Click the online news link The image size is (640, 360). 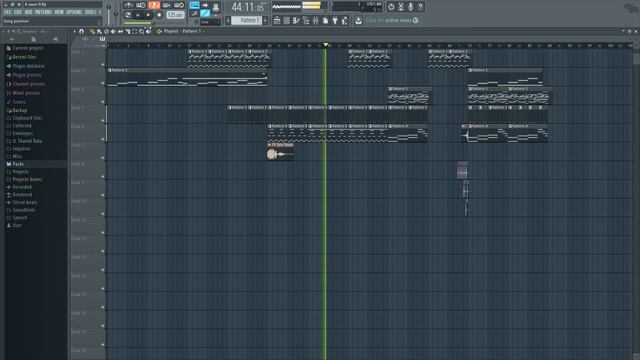[x=391, y=20]
